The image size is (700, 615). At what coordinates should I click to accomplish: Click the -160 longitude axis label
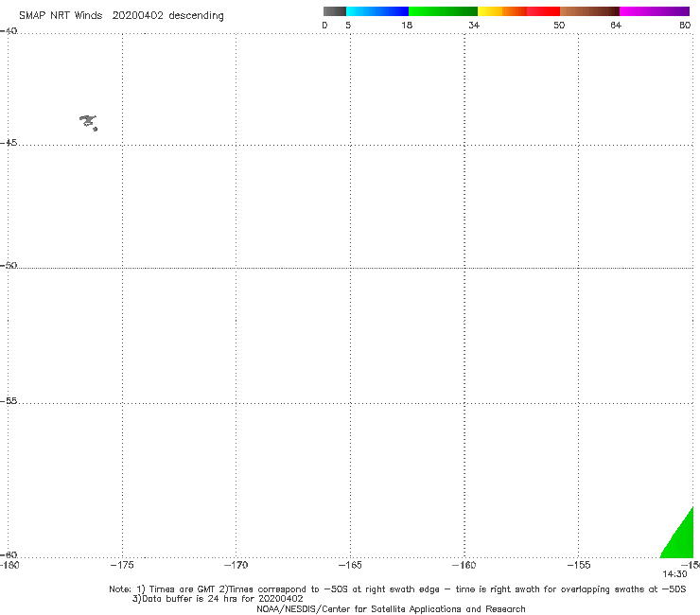pos(464,565)
